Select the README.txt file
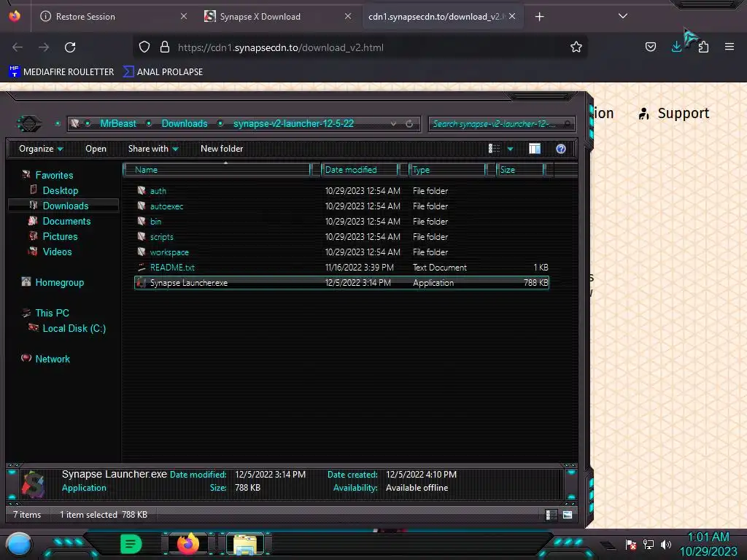Image resolution: width=747 pixels, height=560 pixels. [341, 268]
